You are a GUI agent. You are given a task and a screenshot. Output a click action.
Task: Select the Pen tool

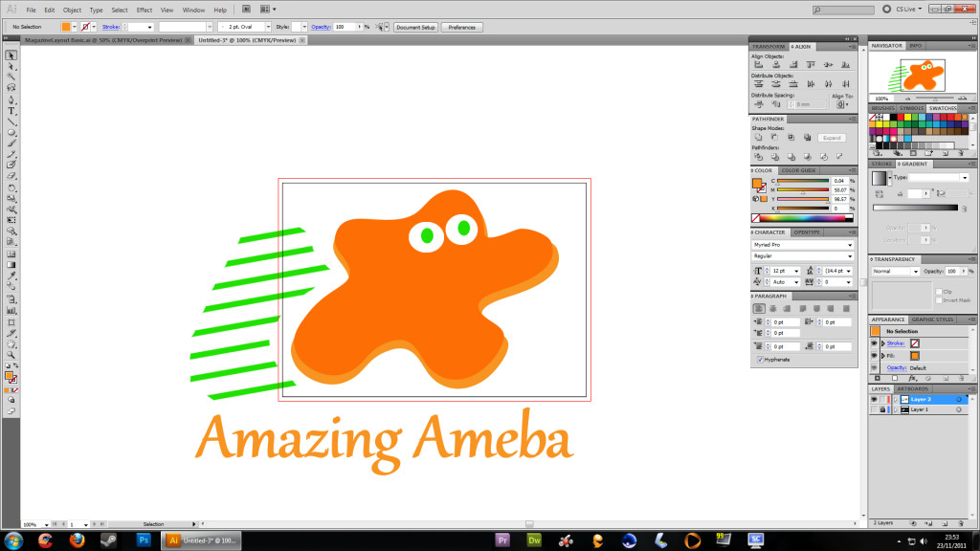[11, 99]
